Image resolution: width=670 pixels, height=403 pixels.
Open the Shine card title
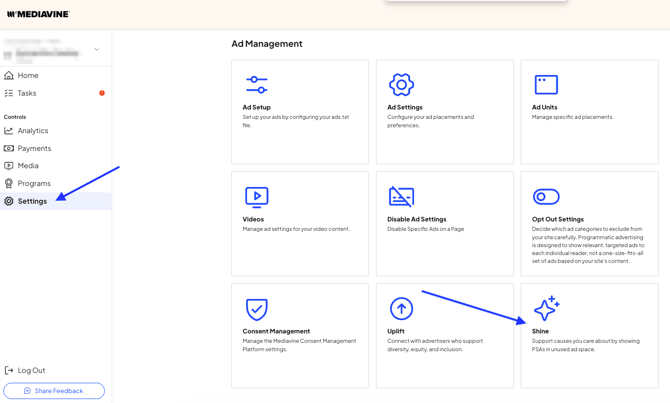[540, 331]
